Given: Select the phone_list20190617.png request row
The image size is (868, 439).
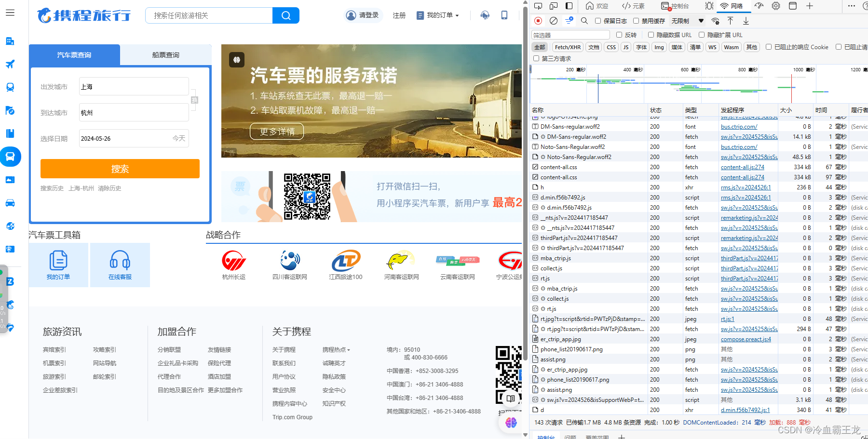Looking at the screenshot, I should (699, 349).
